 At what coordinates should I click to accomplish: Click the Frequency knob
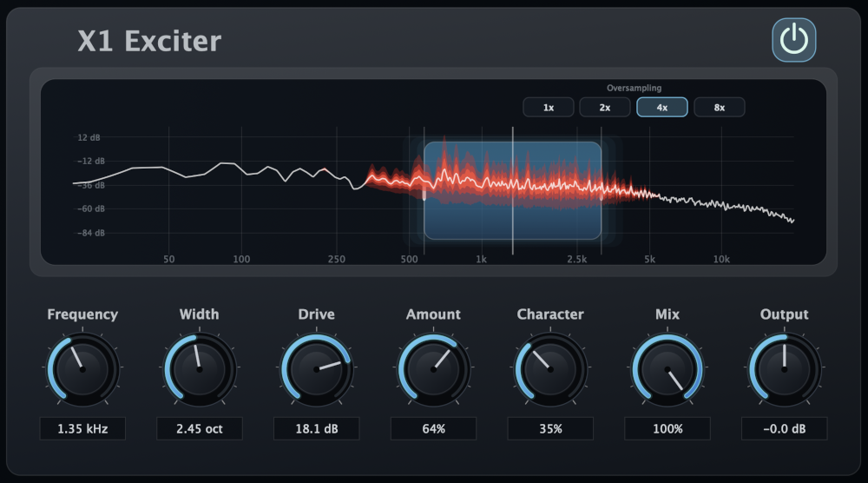(x=82, y=369)
